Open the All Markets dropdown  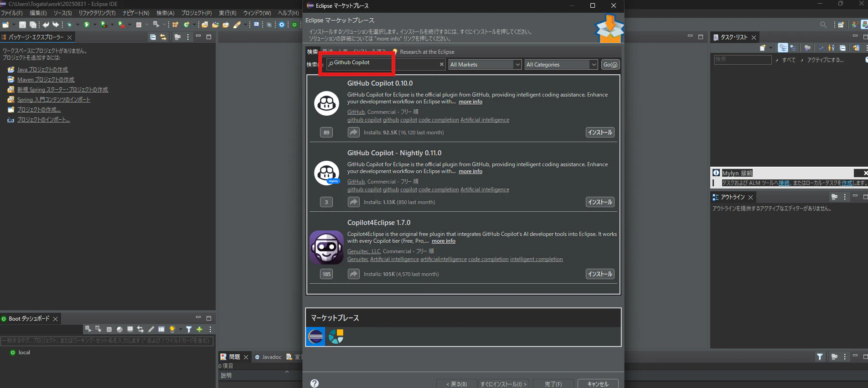click(x=485, y=65)
